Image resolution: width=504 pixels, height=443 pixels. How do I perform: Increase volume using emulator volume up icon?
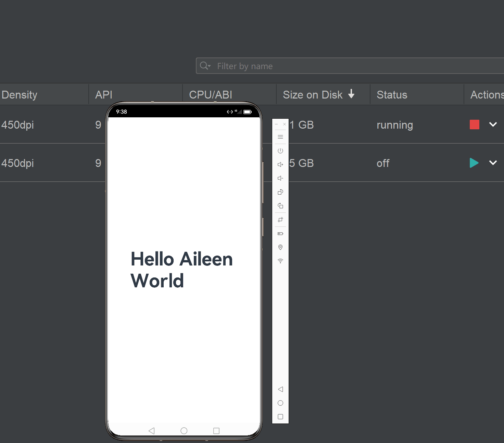click(x=280, y=165)
